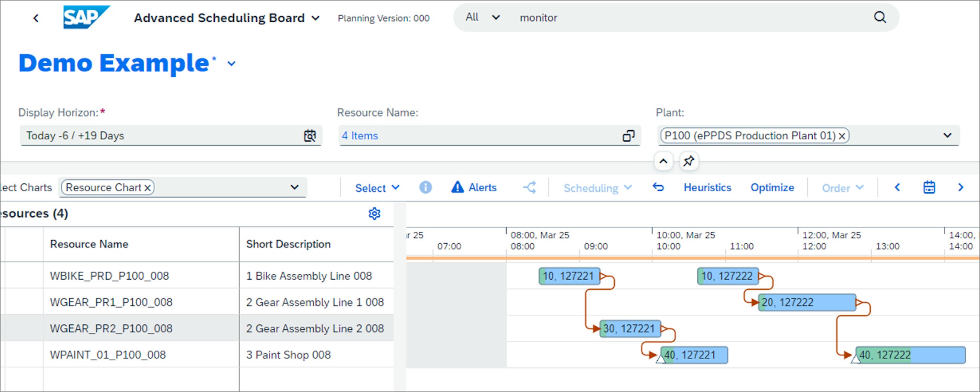The image size is (980, 392).
Task: Click the relationships share icon
Action: [x=530, y=187]
